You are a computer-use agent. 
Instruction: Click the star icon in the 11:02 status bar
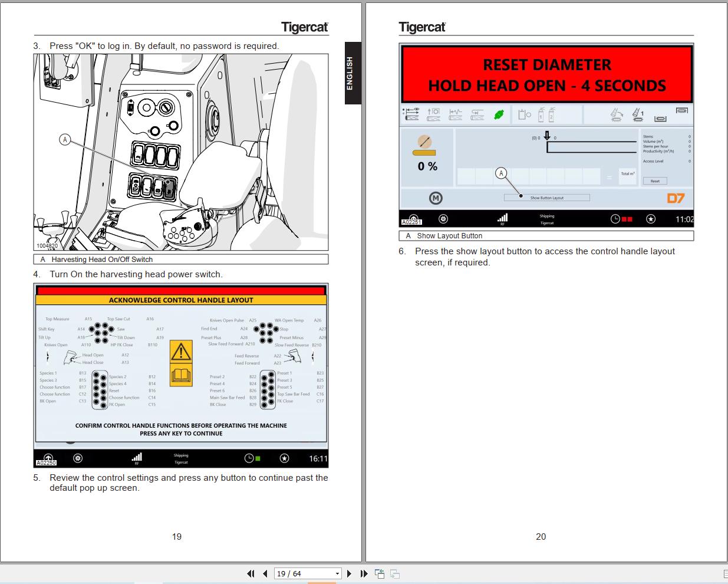(650, 219)
